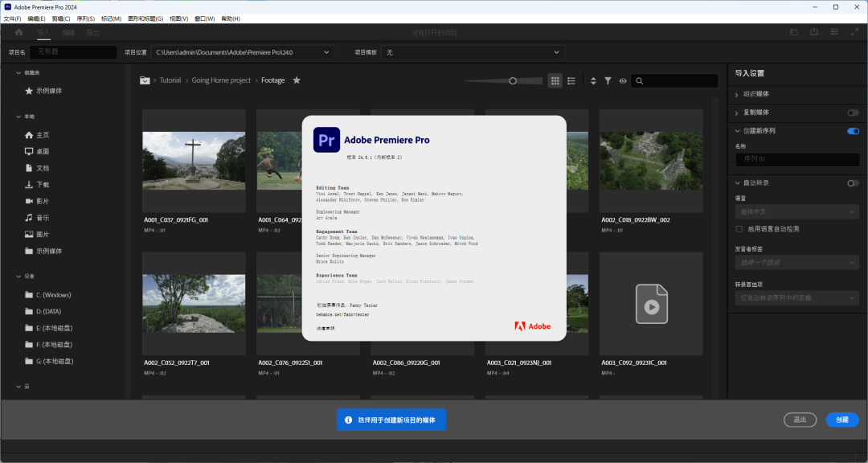Open the header menu lines icon
The width and height of the screenshot is (868, 463).
(834, 32)
